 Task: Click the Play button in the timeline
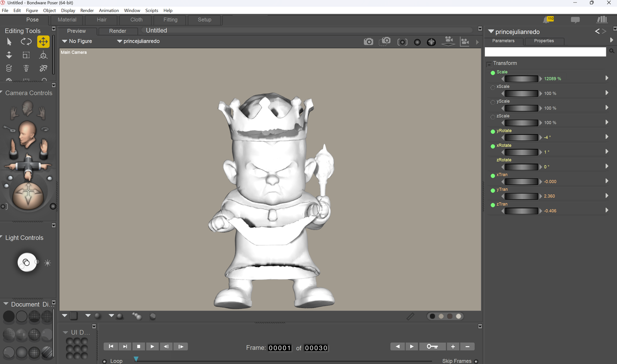[152, 346]
